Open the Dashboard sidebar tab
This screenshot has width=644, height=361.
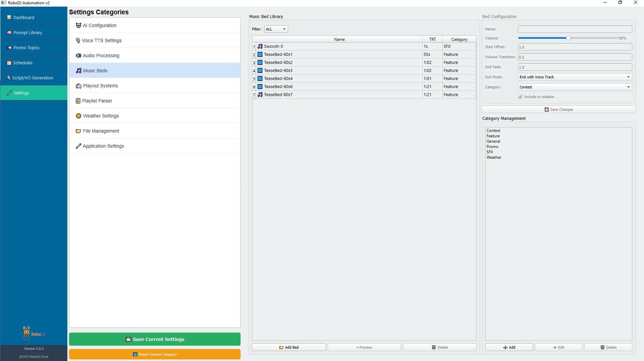coord(23,18)
